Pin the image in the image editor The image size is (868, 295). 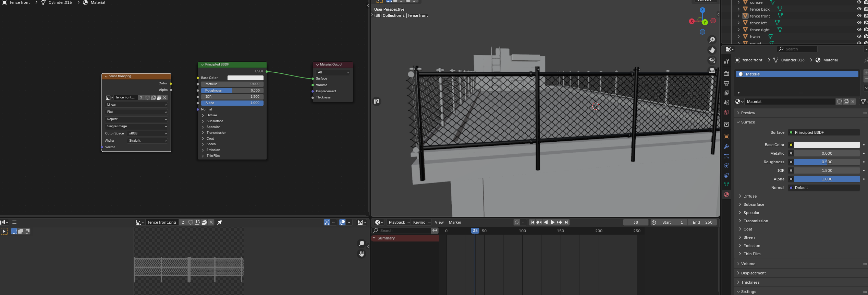click(x=220, y=222)
